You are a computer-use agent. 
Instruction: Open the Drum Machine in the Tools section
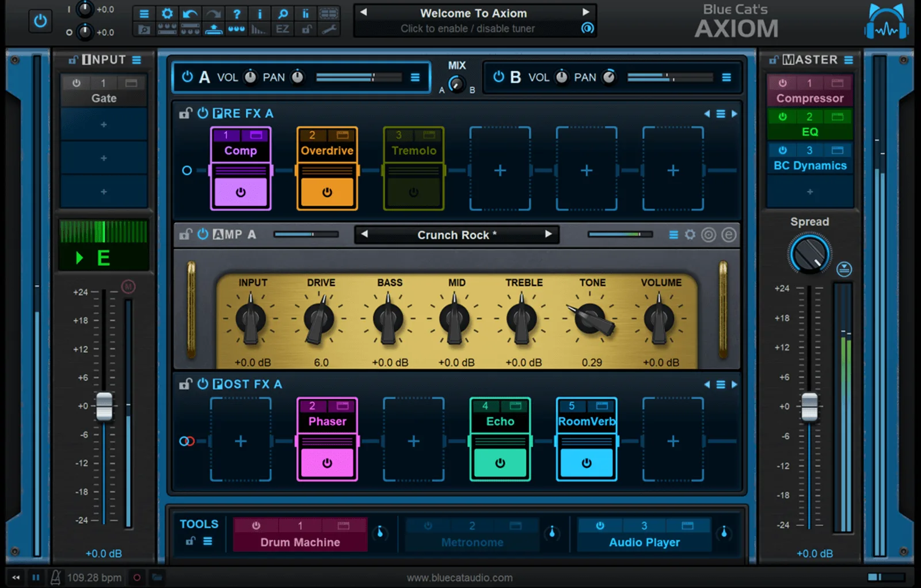(x=299, y=542)
